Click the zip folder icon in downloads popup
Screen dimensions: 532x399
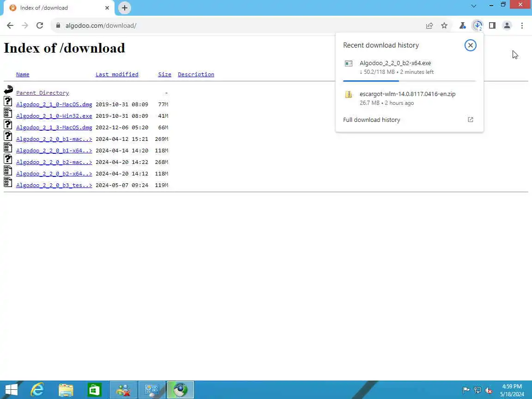(x=349, y=94)
